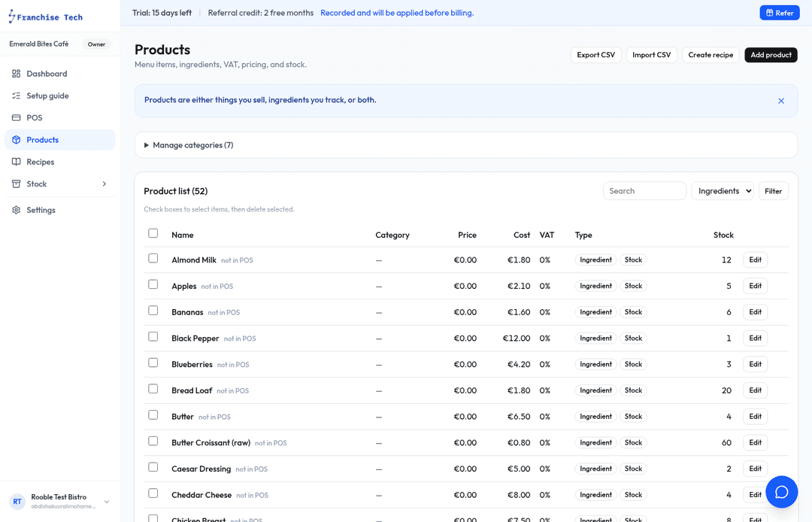Click the Recipes book icon

coord(16,162)
